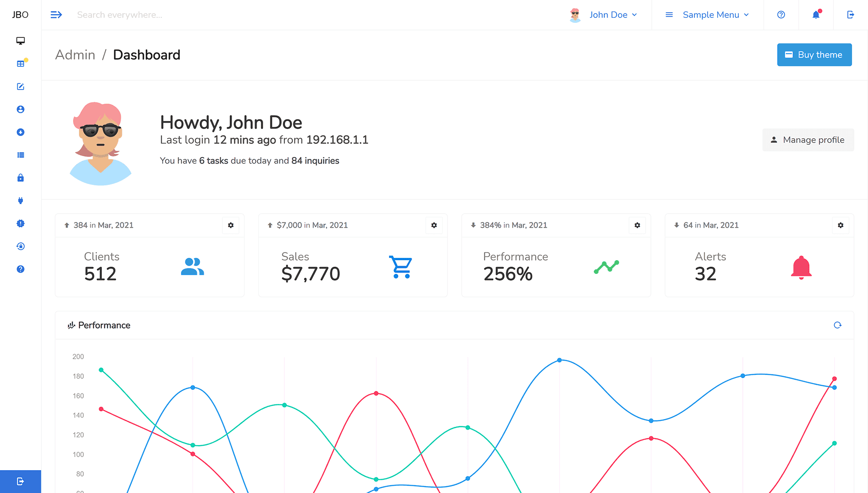Open settings gear on Clients card

click(231, 225)
